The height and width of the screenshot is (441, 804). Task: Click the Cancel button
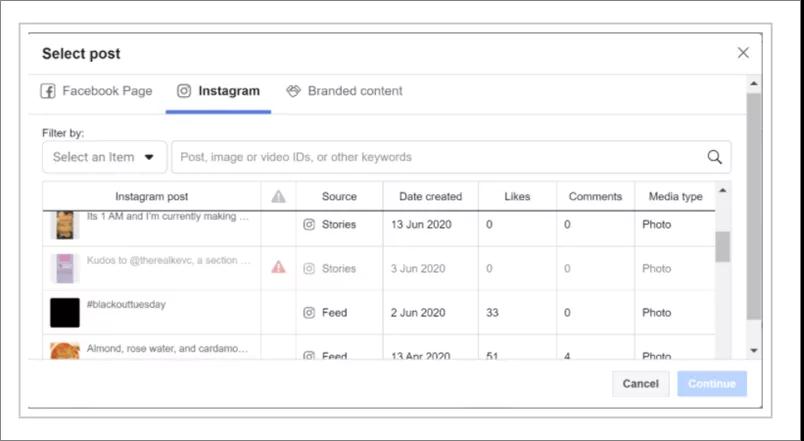coord(640,384)
